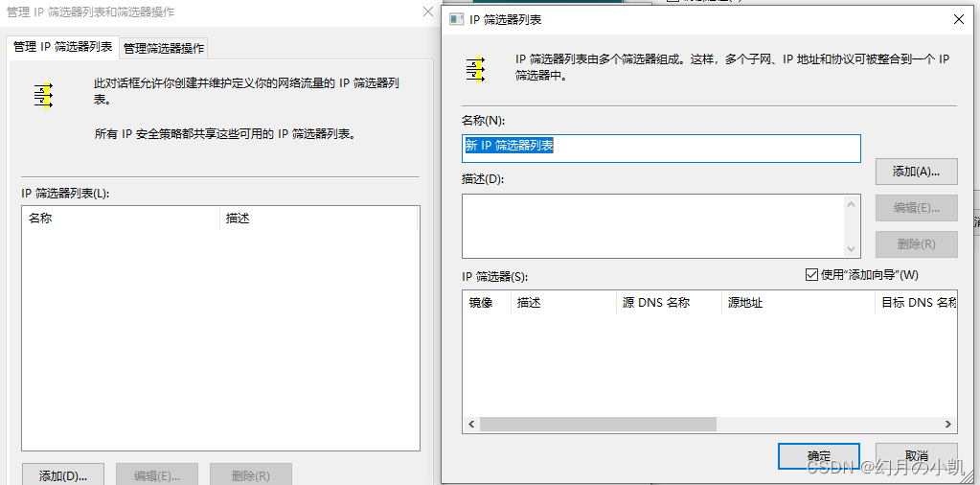Viewport: 980px width, 485px height.
Task: Click the 目标 DNS 名称 column header
Action: (x=916, y=303)
